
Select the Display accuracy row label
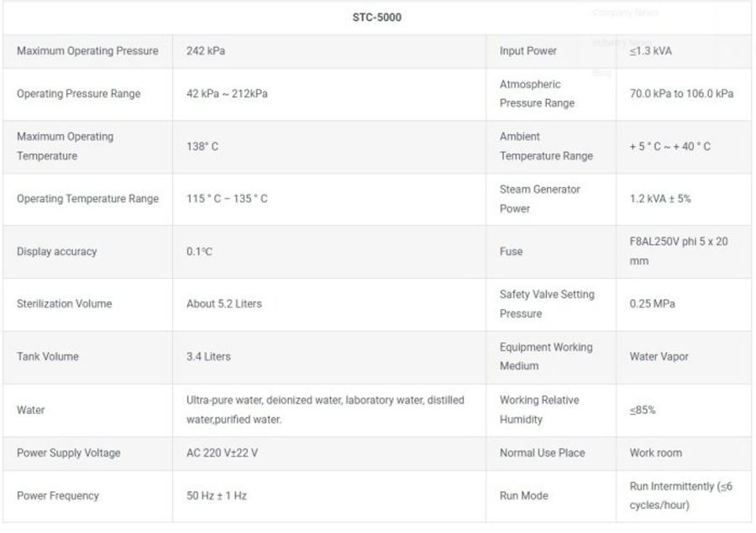tap(57, 252)
